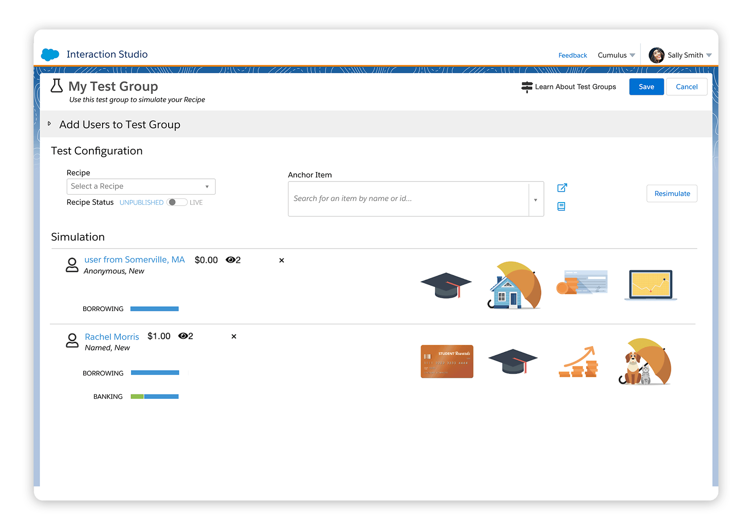This screenshot has width=756, height=532.
Task: Click the $0.00 value for Somerville user
Action: pyautogui.click(x=206, y=260)
